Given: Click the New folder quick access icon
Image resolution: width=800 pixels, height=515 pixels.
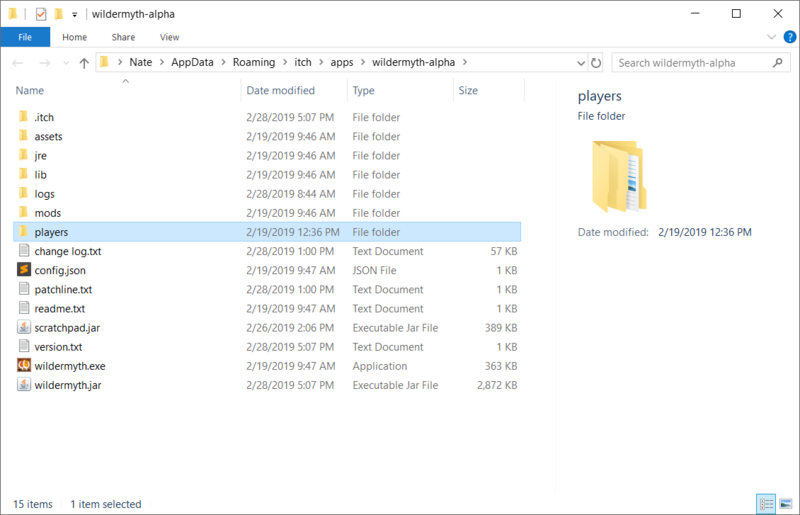Looking at the screenshot, I should 59,14.
